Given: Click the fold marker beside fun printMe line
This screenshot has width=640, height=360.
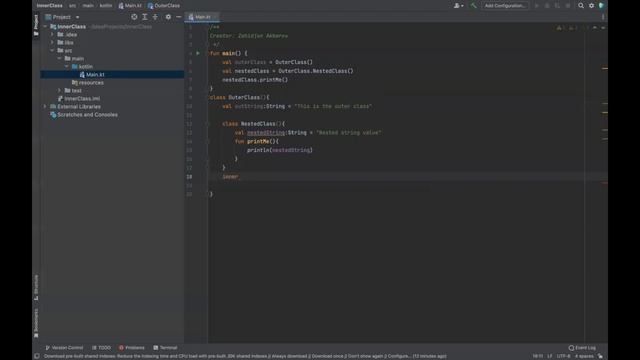Looking at the screenshot, I should [207, 141].
